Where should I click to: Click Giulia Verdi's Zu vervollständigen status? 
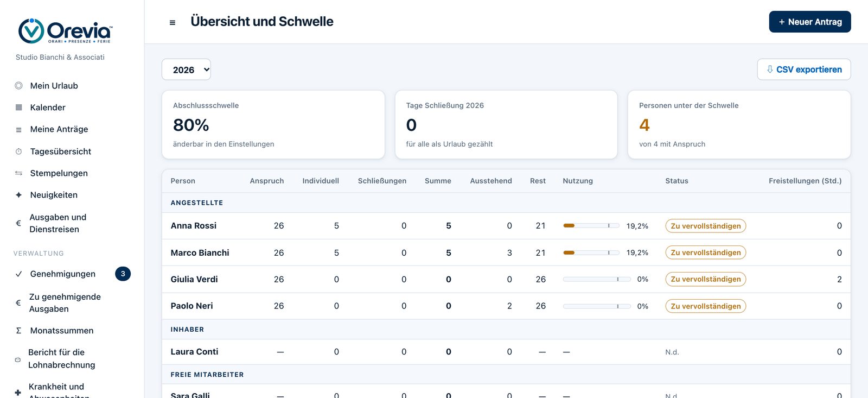(706, 279)
